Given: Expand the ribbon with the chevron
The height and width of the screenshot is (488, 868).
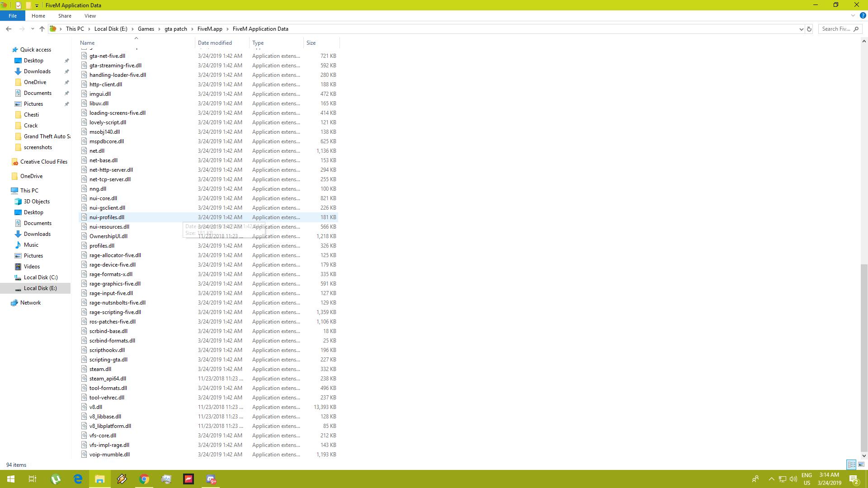Looking at the screenshot, I should [853, 15].
